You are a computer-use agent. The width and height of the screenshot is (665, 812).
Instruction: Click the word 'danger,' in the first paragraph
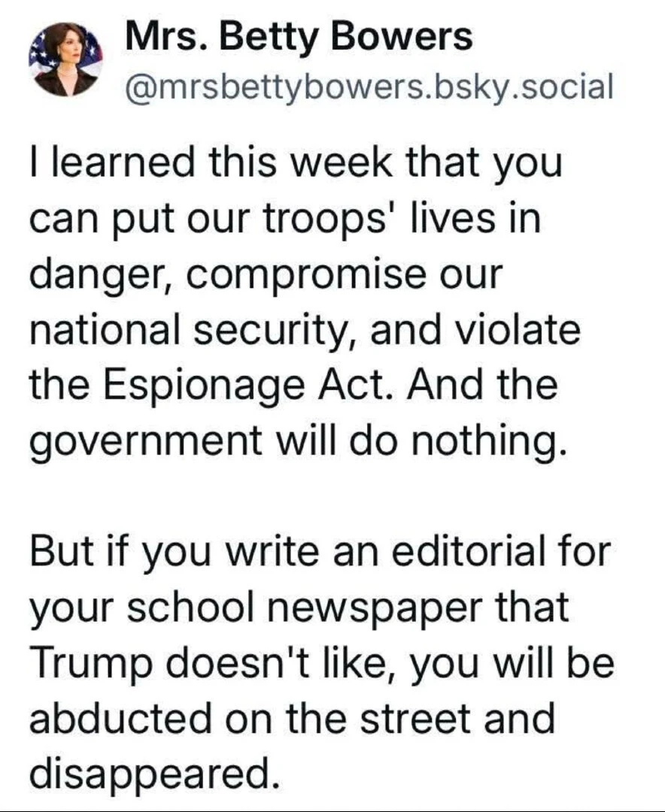[x=102, y=275]
